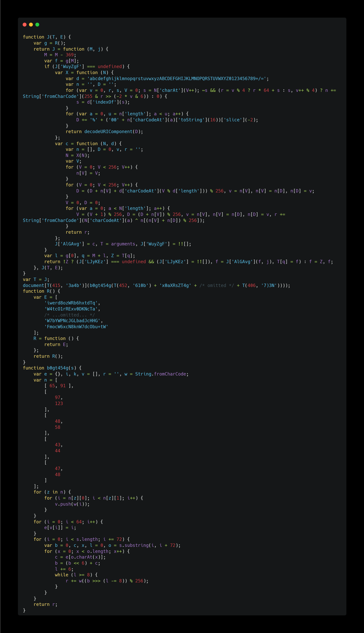Click the statement "s = d['indexOf'](s);"
The height and width of the screenshot is (633, 364).
[103, 102]
